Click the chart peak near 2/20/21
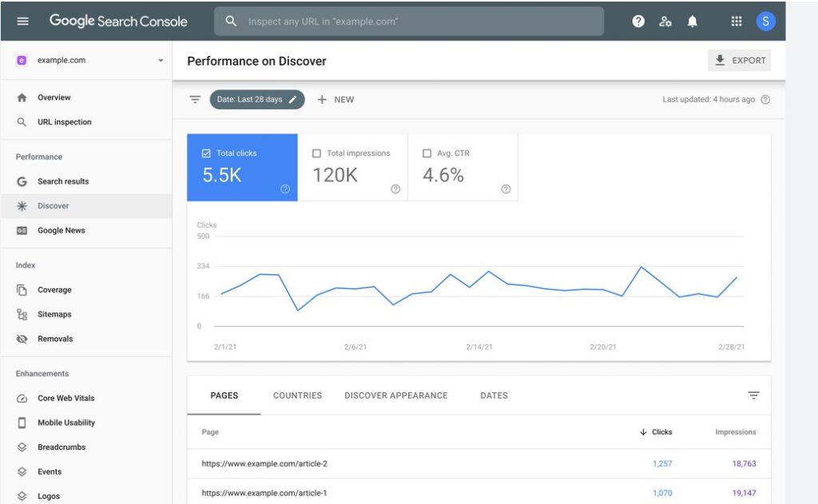The image size is (818, 504). point(641,267)
